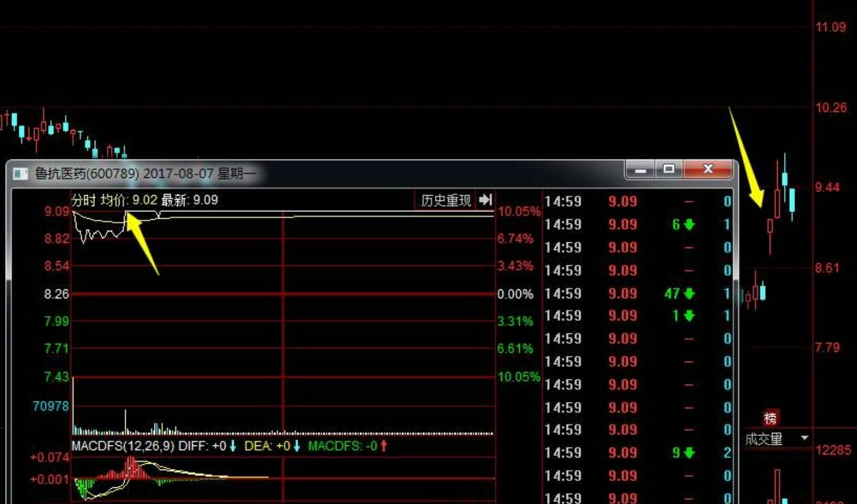The image size is (857, 504).
Task: Click the MACDFS(12,26,9) indicator label
Action: 123,446
